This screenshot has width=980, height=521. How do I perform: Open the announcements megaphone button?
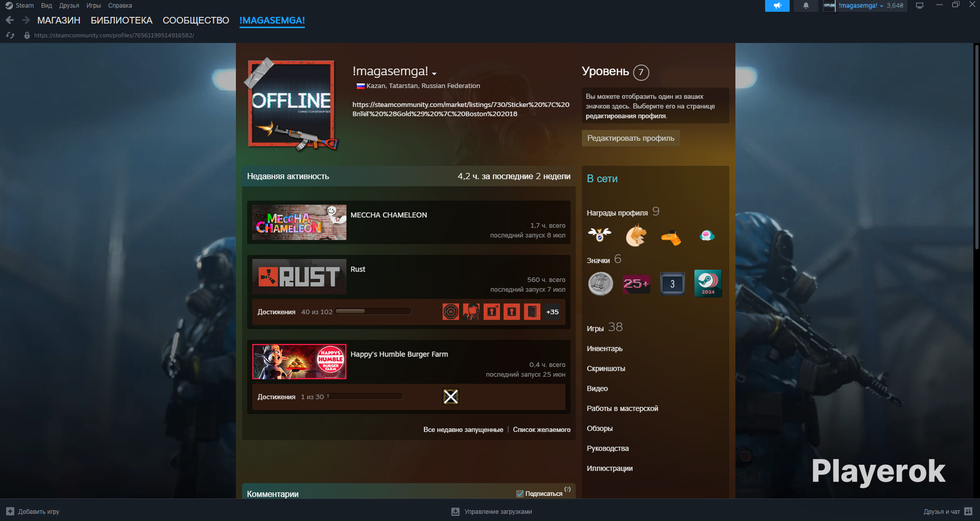click(x=777, y=6)
